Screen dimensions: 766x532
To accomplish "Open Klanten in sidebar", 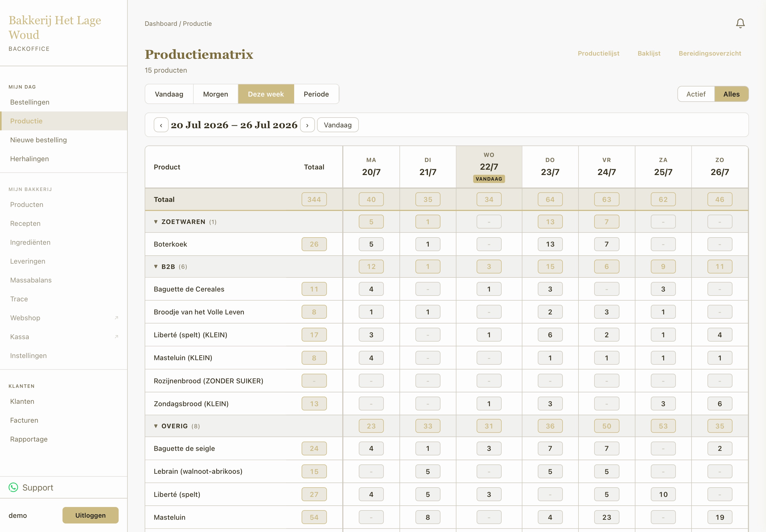I will [64, 401].
